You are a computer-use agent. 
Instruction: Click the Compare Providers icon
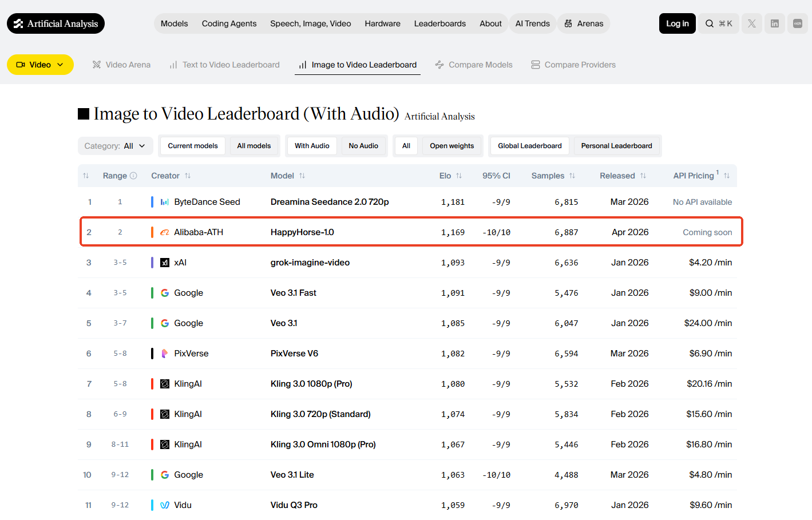pos(536,65)
